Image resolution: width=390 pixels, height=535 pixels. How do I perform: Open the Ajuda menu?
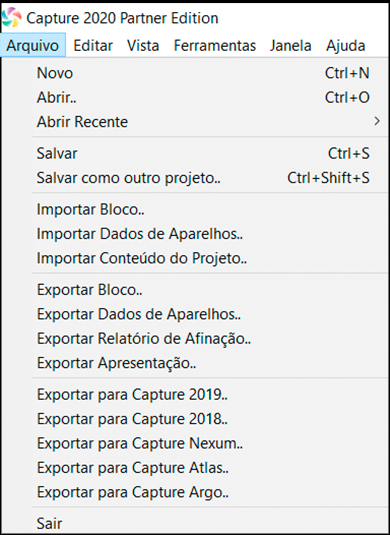coord(346,45)
